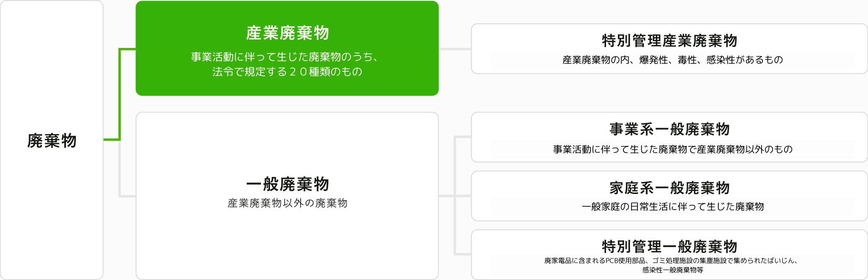The width and height of the screenshot is (868, 280).
Task: Click the 特別管理産業廃棄物 heading
Action: pos(670,41)
